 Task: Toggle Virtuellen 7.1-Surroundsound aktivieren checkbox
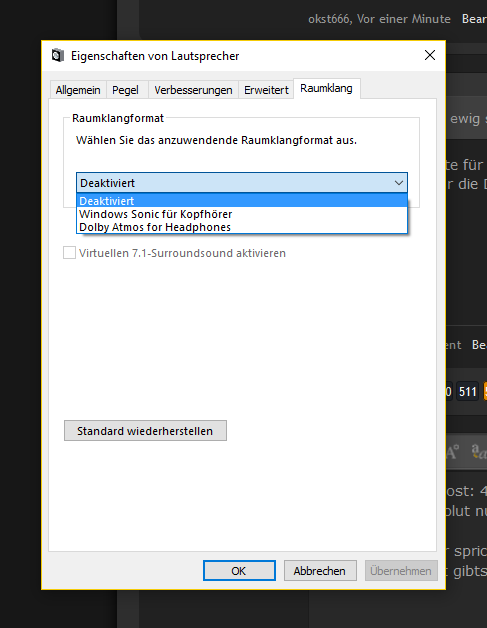(70, 253)
